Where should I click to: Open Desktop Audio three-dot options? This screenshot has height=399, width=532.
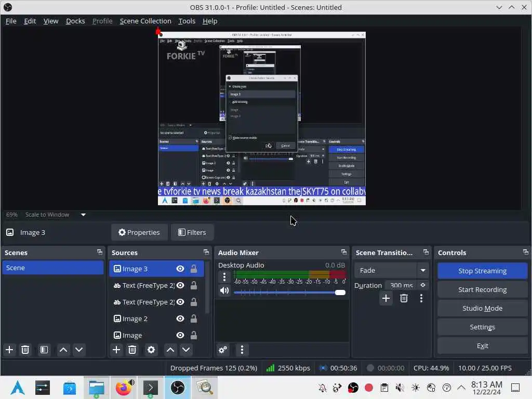coord(224,277)
